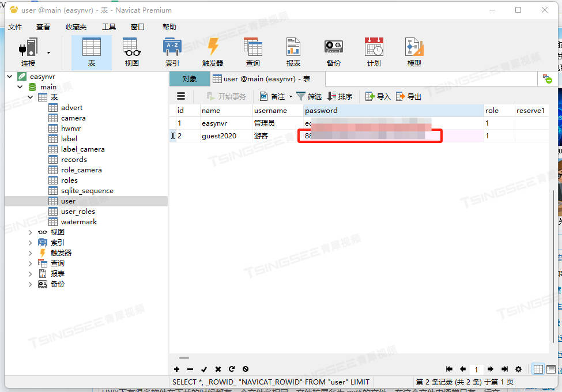Switch to form view at bottom right

(551, 369)
